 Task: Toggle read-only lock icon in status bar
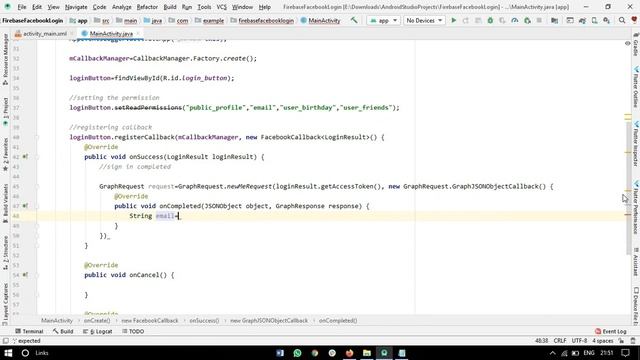click(621, 341)
